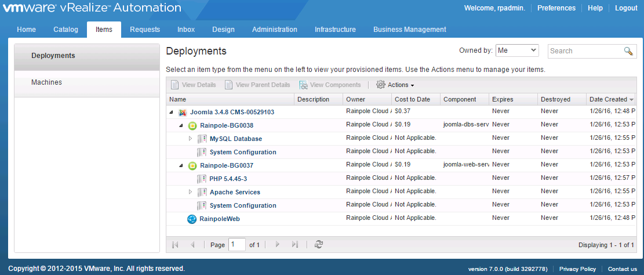The image size is (644, 275).
Task: Open the Date Created column sort menu
Action: pos(632,99)
